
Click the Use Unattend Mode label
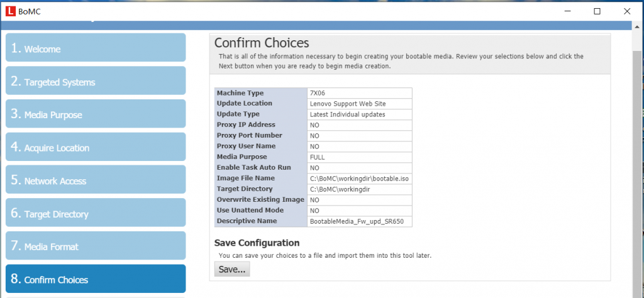pyautogui.click(x=250, y=210)
